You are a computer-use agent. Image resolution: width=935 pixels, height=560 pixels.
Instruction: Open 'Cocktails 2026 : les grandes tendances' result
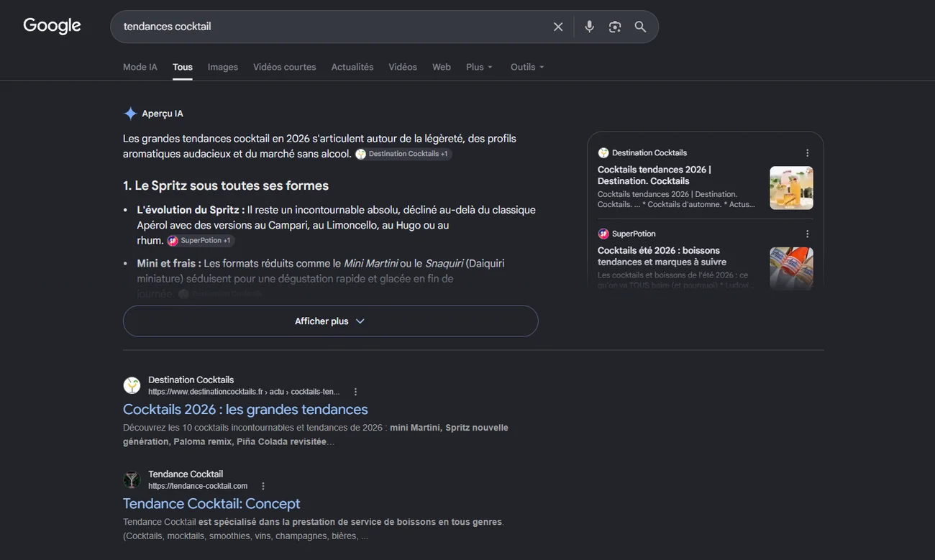pyautogui.click(x=245, y=409)
